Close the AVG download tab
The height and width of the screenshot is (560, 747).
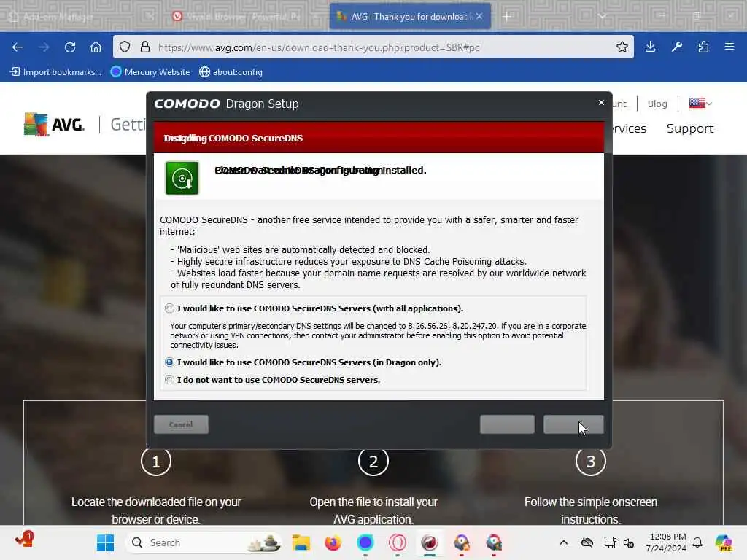pyautogui.click(x=479, y=16)
